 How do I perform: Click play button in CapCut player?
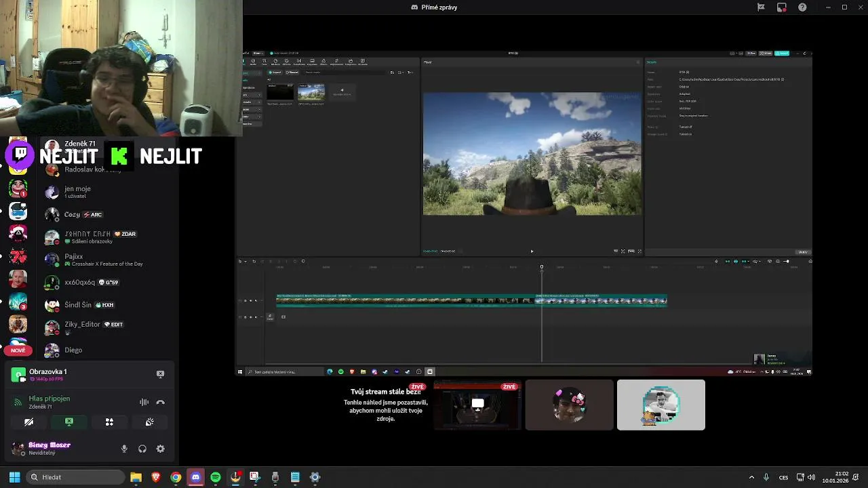pyautogui.click(x=532, y=251)
